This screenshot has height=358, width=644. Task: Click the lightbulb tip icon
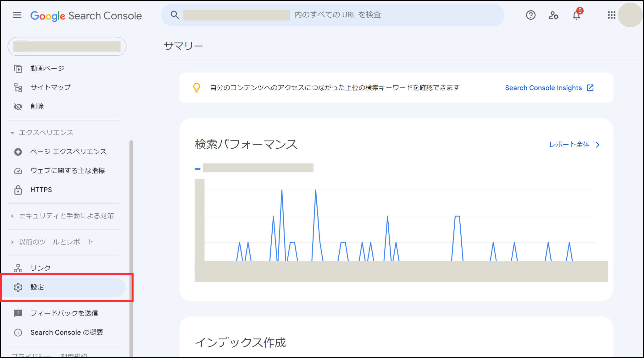coord(197,88)
